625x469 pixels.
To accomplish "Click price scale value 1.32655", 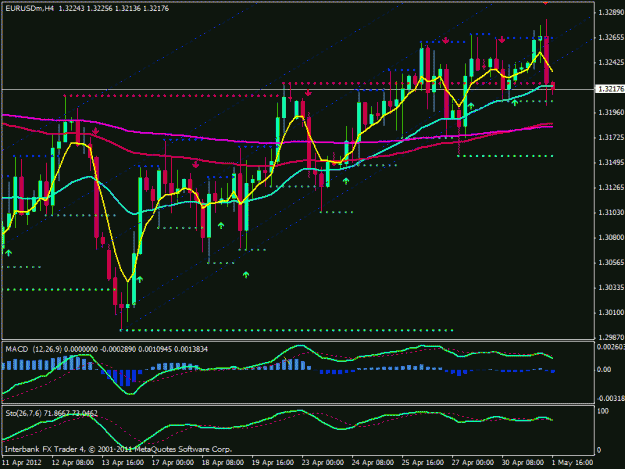I will pyautogui.click(x=611, y=37).
